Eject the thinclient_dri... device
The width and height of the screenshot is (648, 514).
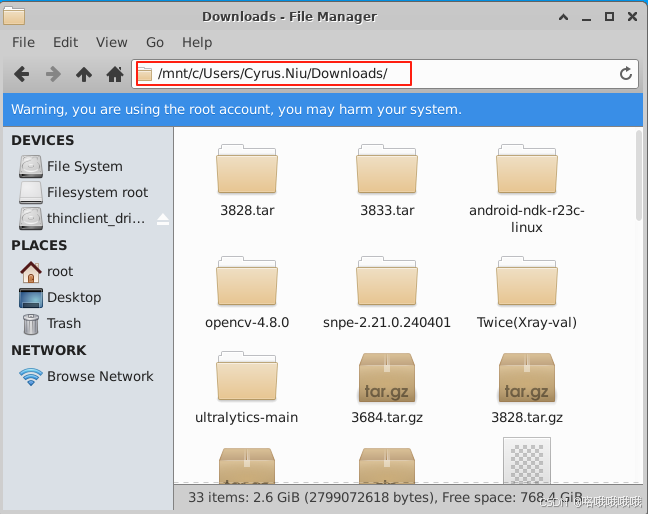163,219
